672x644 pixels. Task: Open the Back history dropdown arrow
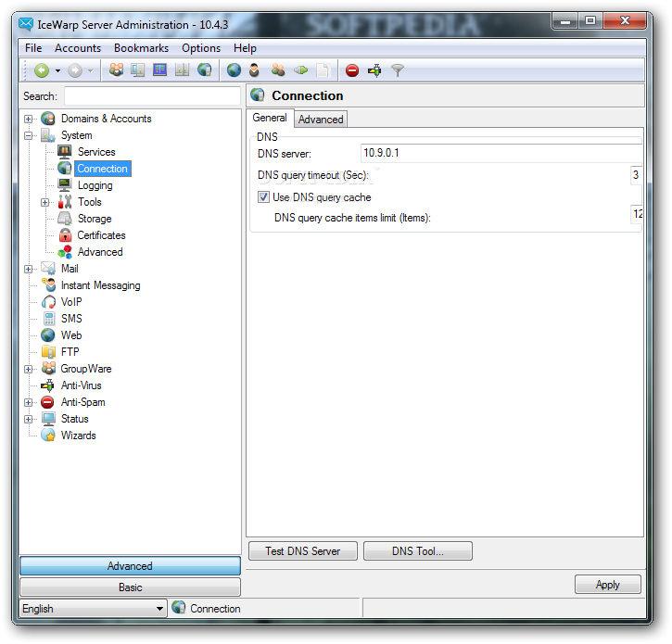click(57, 70)
